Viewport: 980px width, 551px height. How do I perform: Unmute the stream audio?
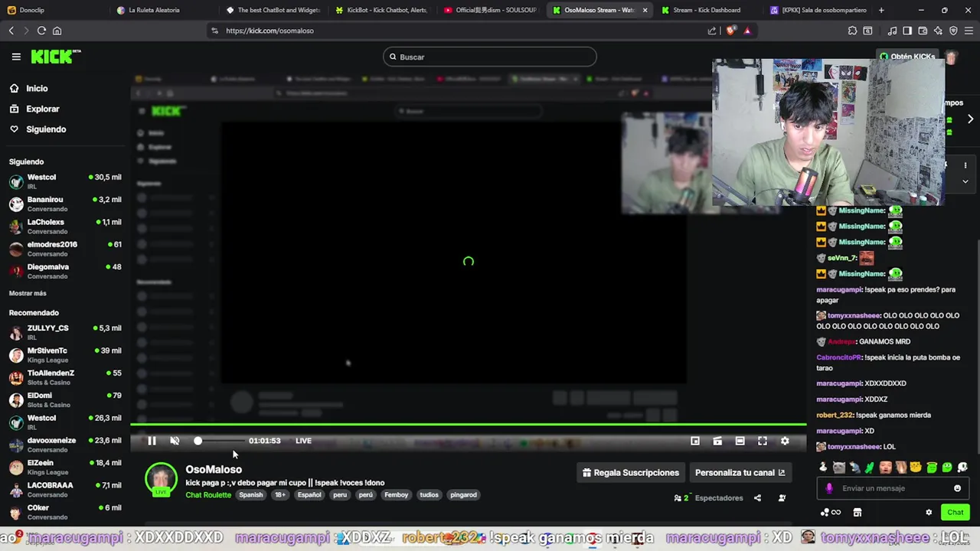click(x=175, y=441)
